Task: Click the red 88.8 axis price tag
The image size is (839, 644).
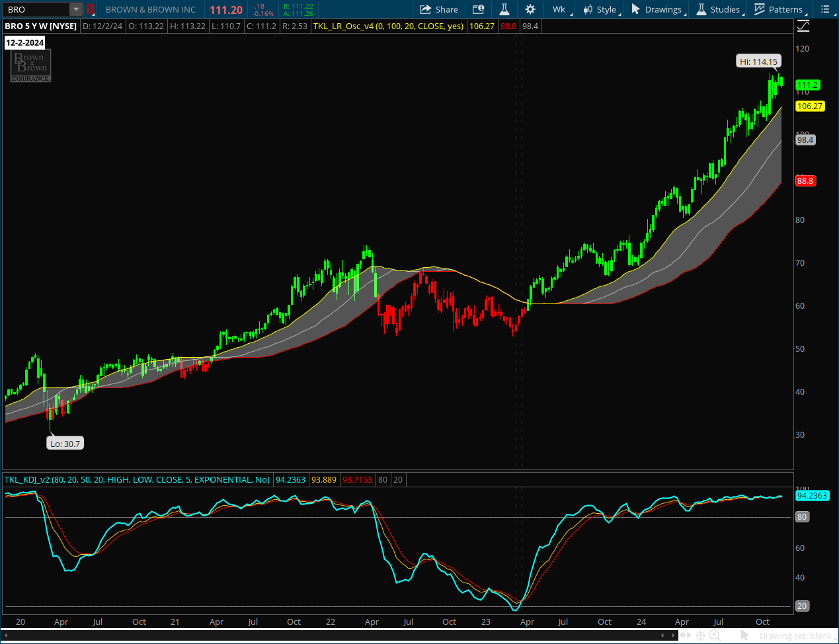Action: (x=805, y=181)
